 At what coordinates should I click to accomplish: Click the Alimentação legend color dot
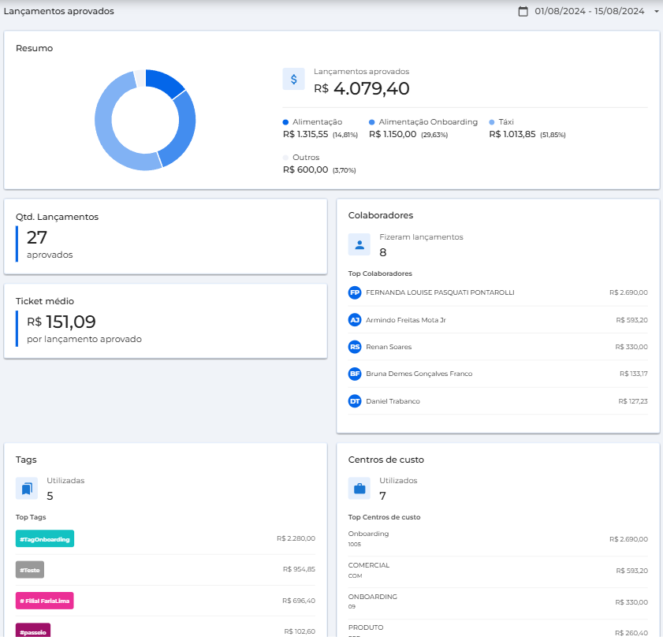pos(286,122)
